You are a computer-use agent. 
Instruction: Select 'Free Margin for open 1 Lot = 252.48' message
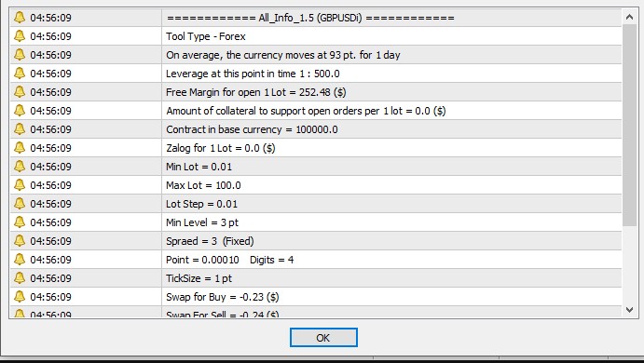[x=256, y=92]
